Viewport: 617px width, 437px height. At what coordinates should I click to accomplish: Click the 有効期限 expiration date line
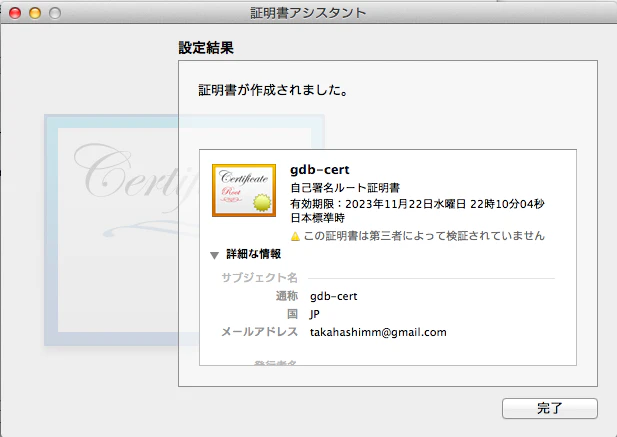(x=417, y=204)
